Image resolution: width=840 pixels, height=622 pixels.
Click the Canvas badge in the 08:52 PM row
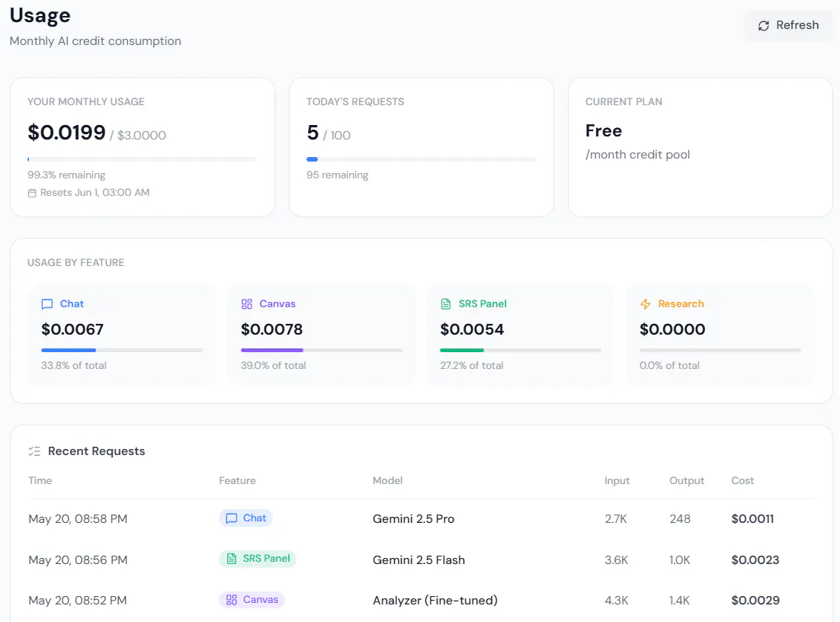[252, 599]
